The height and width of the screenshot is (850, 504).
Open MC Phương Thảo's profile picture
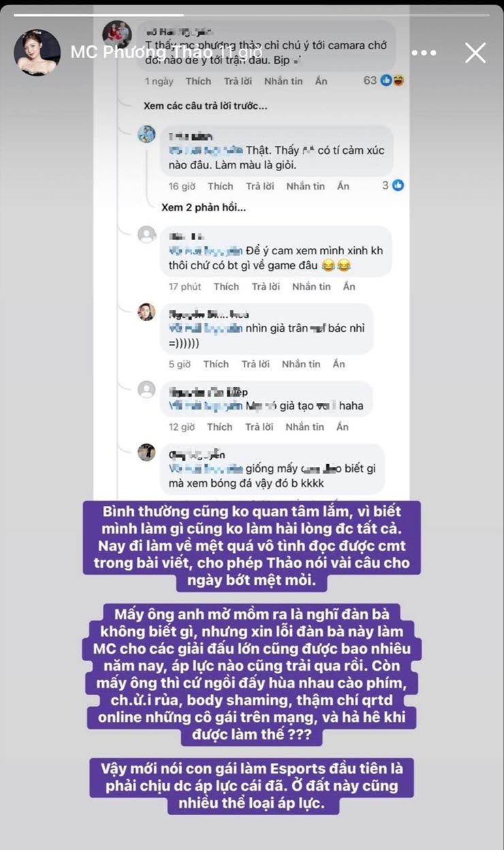pyautogui.click(x=37, y=52)
